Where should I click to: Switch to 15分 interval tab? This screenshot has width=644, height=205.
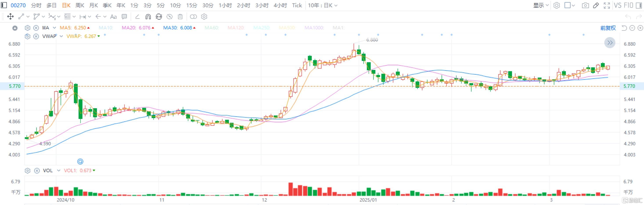(x=192, y=5)
